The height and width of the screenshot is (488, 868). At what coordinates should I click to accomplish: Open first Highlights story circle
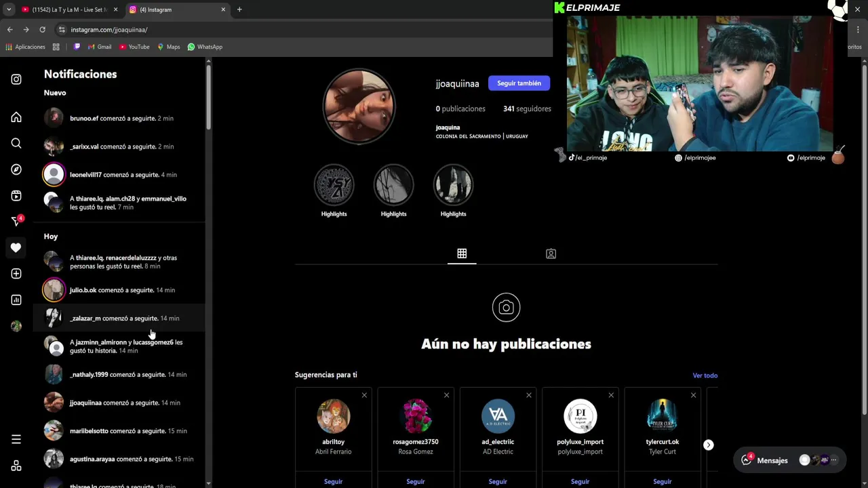click(334, 185)
